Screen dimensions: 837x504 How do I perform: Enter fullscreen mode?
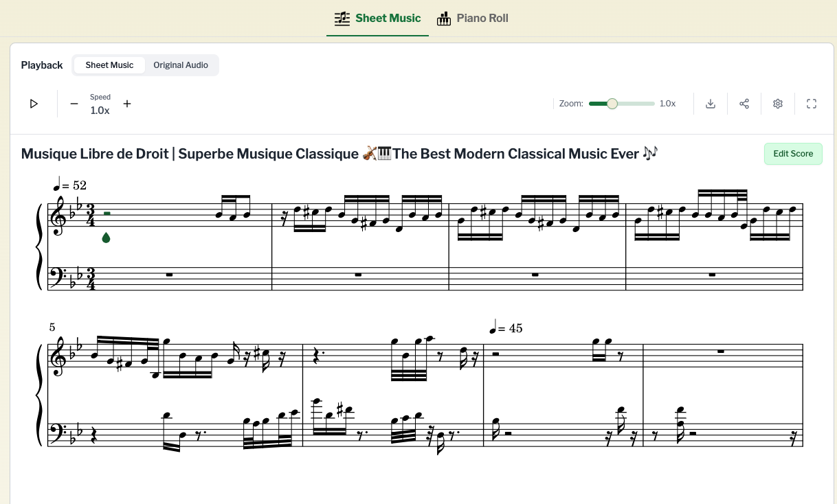pyautogui.click(x=812, y=104)
